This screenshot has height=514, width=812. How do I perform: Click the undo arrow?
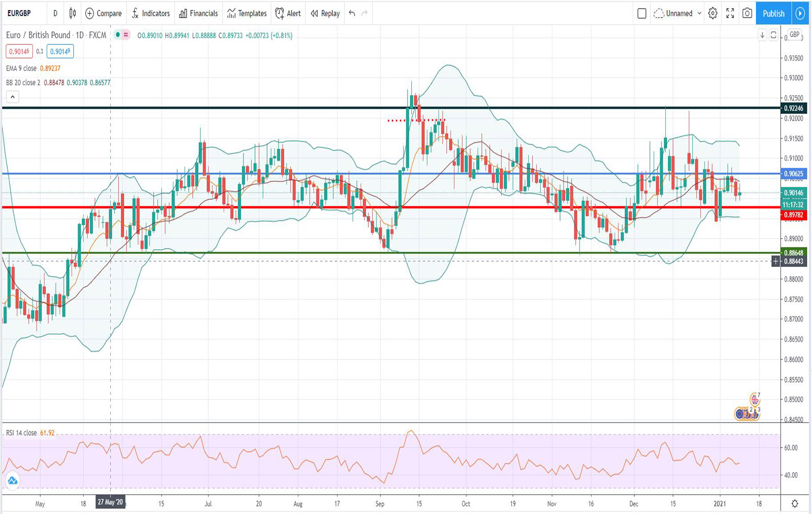coord(352,13)
